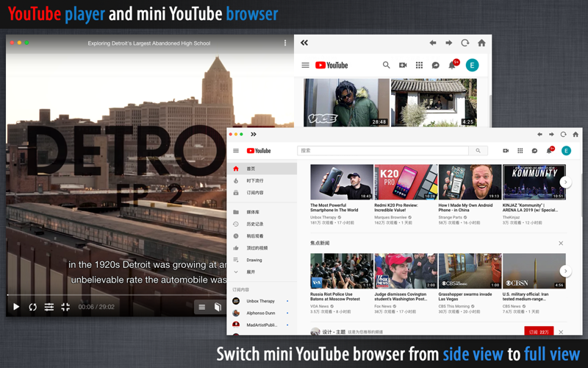
Task: Open the playlist list icon in player
Action: point(201,307)
